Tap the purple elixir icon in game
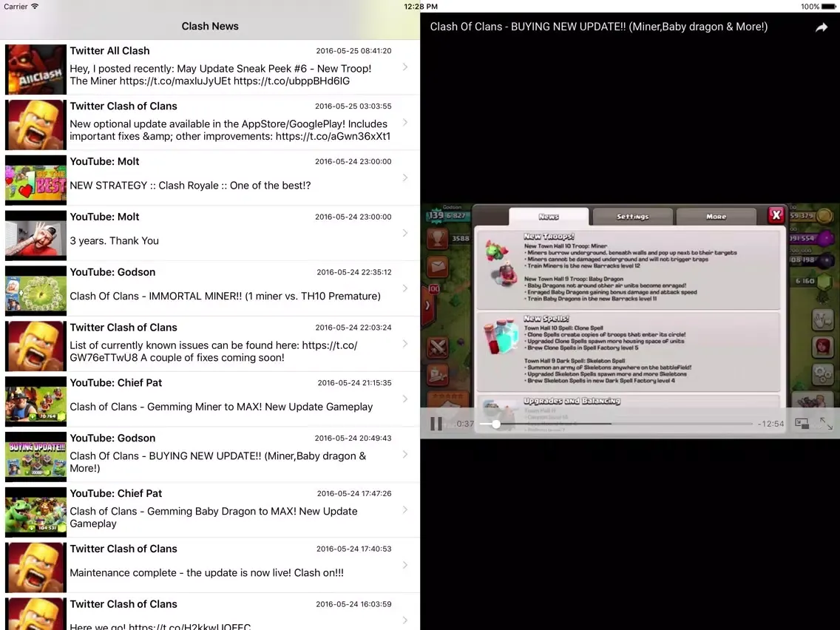Viewport: 840px width, 630px height. pyautogui.click(x=825, y=238)
